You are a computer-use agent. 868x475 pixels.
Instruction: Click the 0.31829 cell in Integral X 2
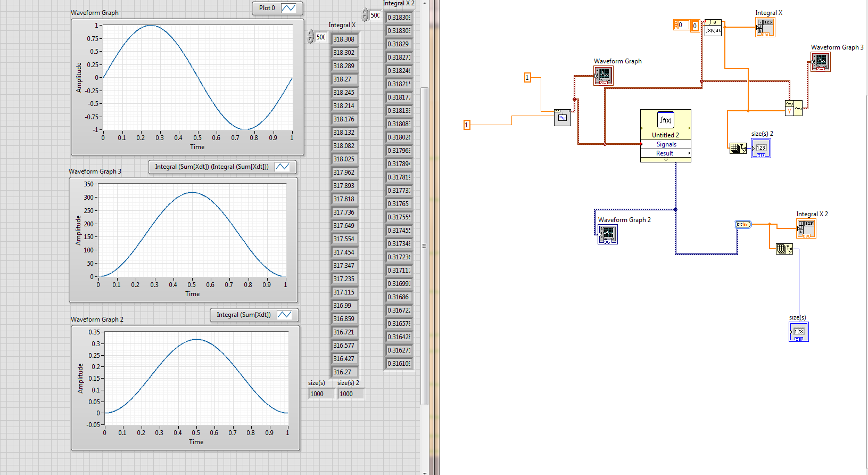(x=399, y=44)
